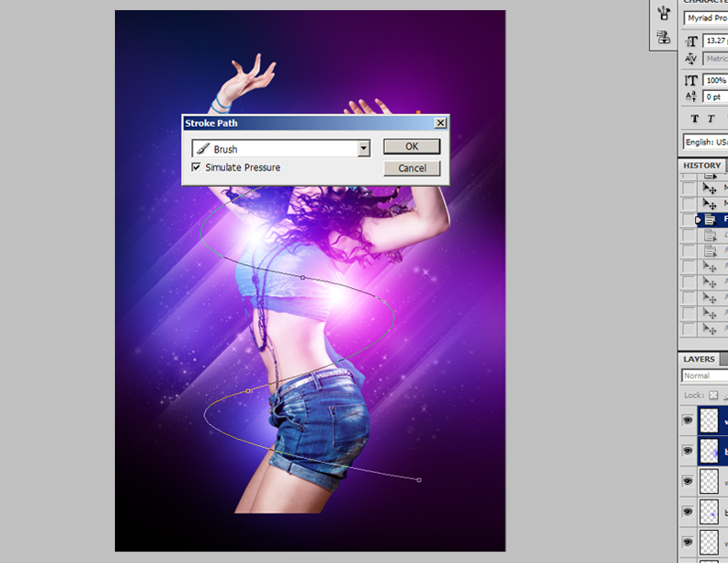Select the Move history state directly above highlighted state
The width and height of the screenshot is (728, 563).
(x=712, y=203)
